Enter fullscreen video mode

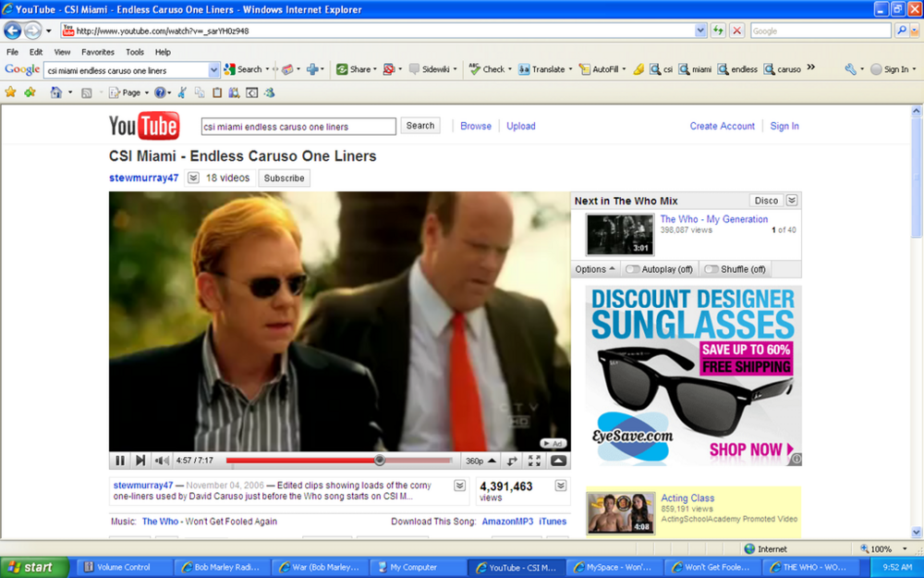click(x=534, y=461)
